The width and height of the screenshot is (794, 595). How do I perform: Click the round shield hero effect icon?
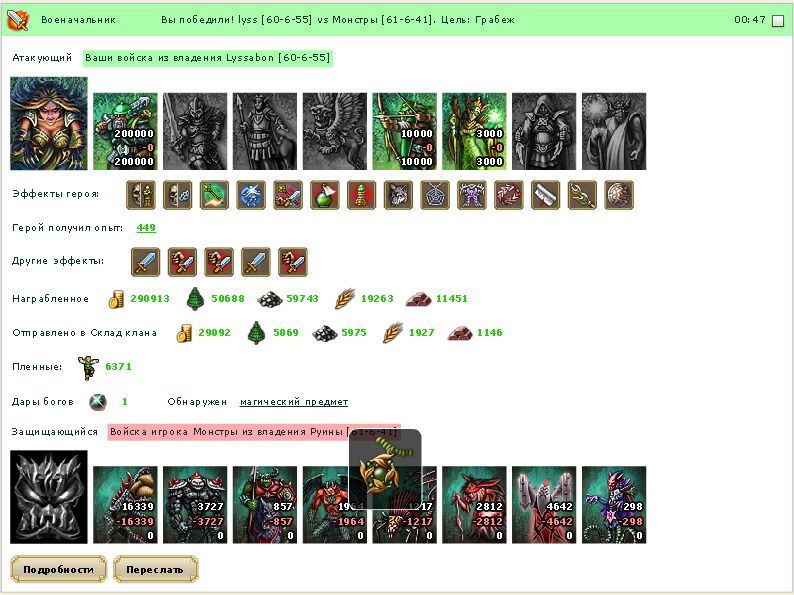coord(619,195)
